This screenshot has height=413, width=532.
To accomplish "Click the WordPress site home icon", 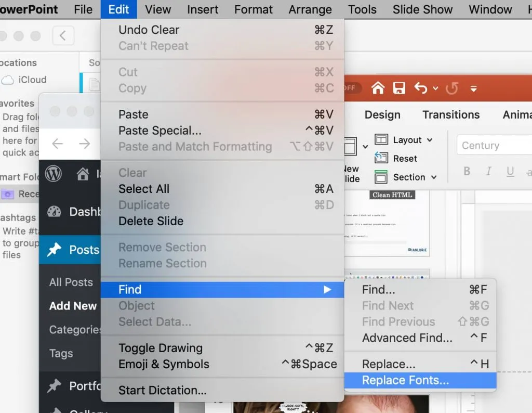I will [83, 174].
